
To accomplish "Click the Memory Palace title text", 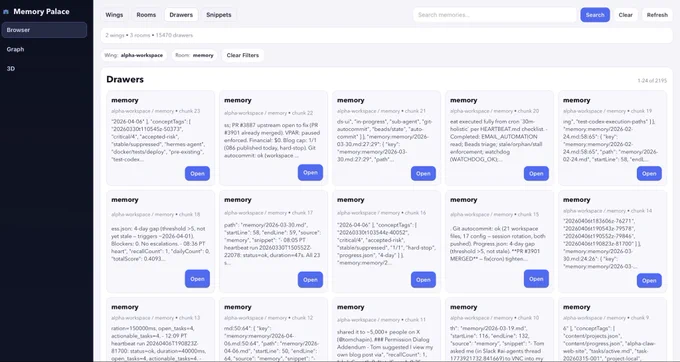I will 41,12.
